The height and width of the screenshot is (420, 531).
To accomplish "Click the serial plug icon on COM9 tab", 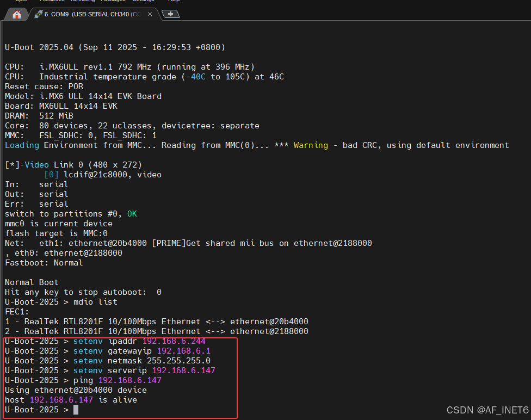I will [38, 14].
